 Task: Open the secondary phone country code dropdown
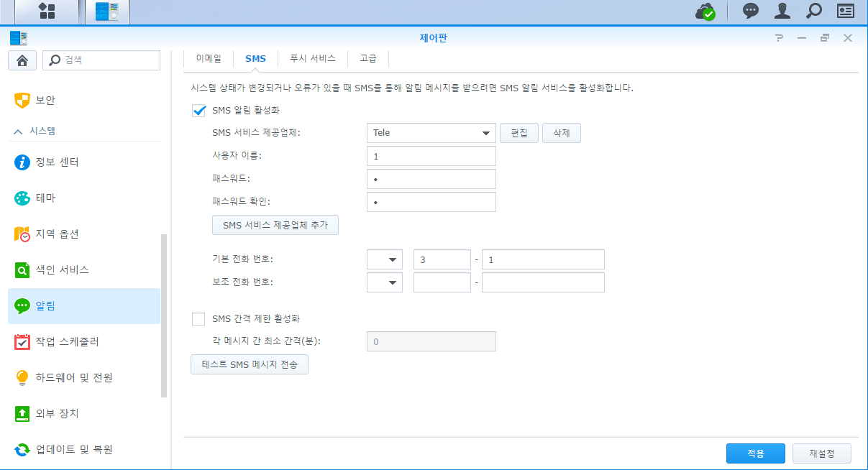pyautogui.click(x=385, y=282)
